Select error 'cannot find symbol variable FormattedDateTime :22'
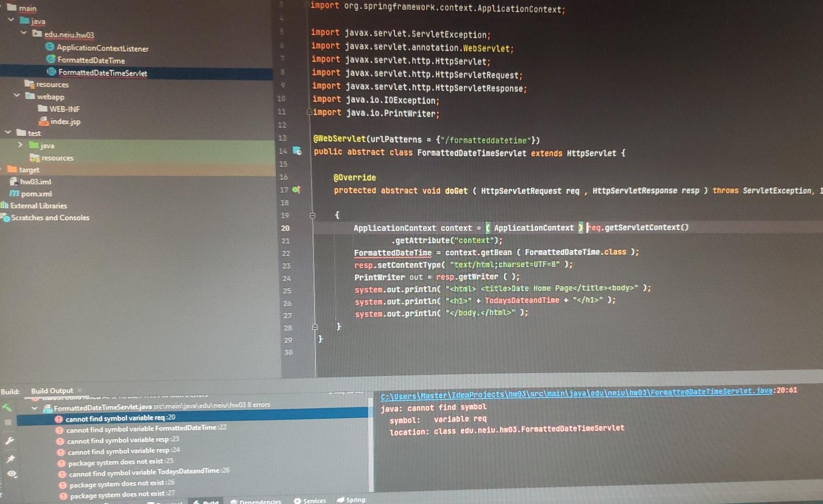The image size is (823, 504). pyautogui.click(x=146, y=429)
